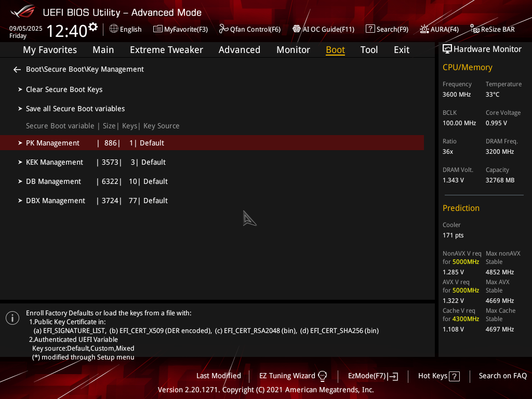The width and height of the screenshot is (532, 399).
Task: Expand Clear Secure Boot Keys arrow
Action: [20, 89]
